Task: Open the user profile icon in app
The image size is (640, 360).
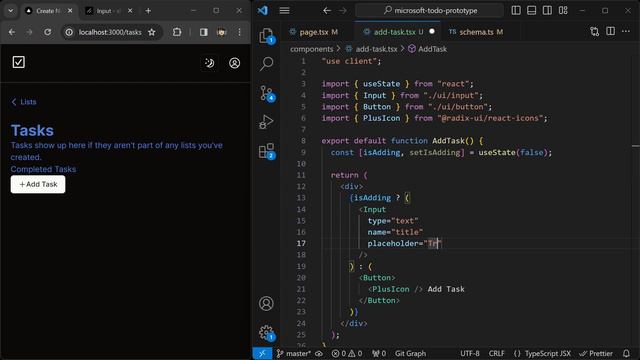Action: tap(234, 63)
